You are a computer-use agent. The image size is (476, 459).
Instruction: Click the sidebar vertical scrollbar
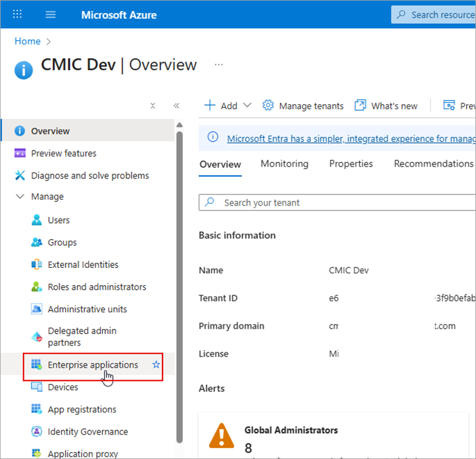(179, 284)
